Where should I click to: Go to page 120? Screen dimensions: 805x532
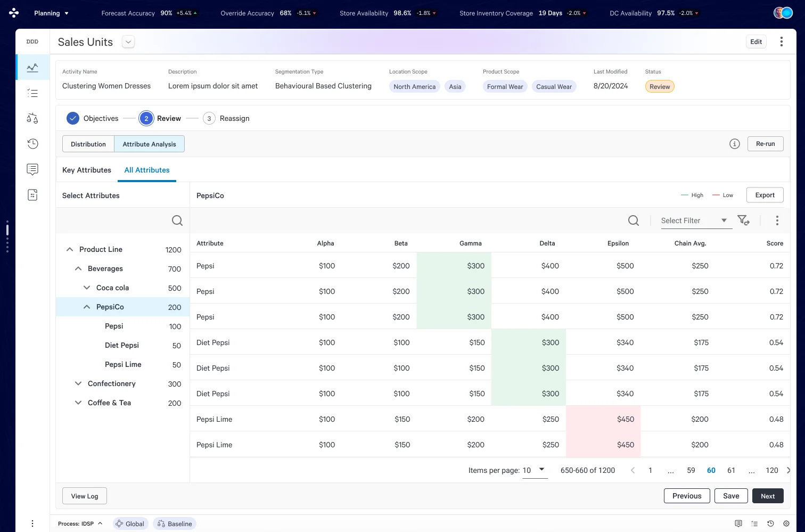(x=772, y=470)
